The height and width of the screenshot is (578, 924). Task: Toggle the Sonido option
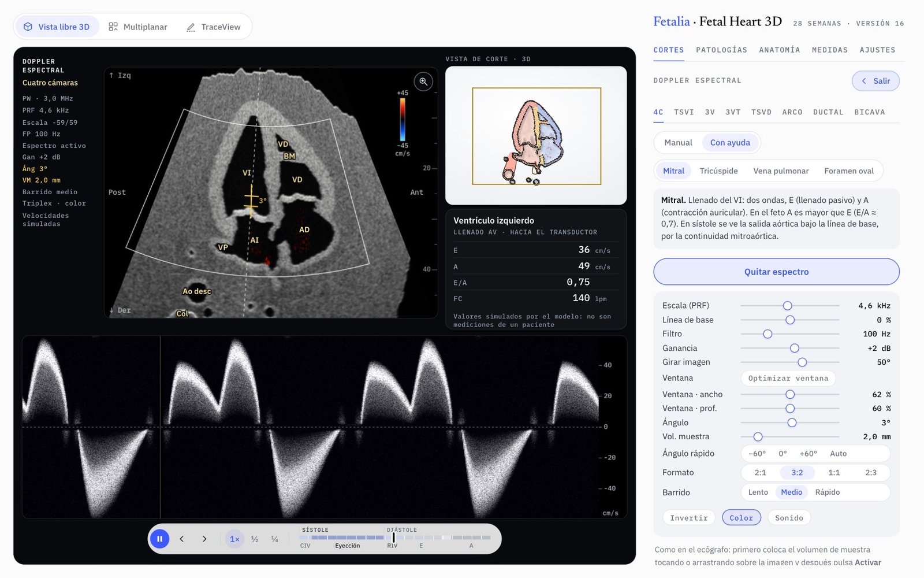[x=789, y=518]
